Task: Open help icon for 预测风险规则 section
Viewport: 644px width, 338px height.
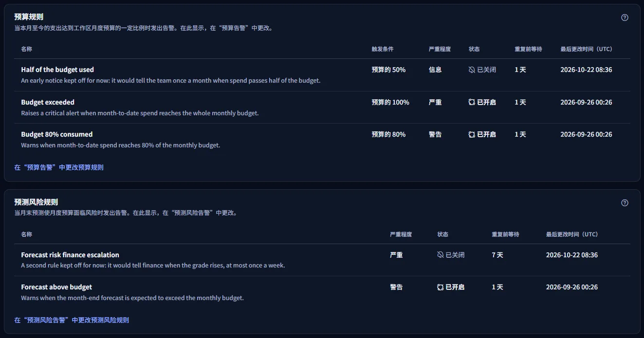Action: 625,203
